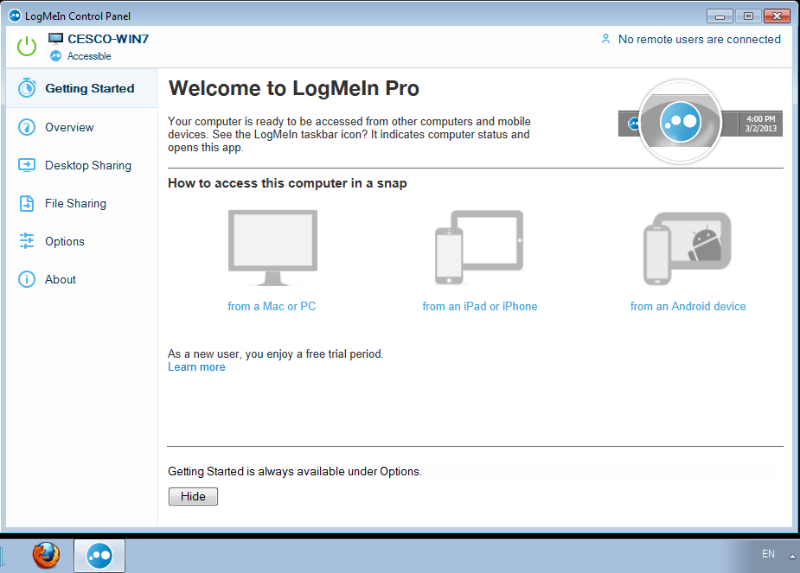Click the 'Welcome to LogMeIn Pro' heading

pos(293,88)
